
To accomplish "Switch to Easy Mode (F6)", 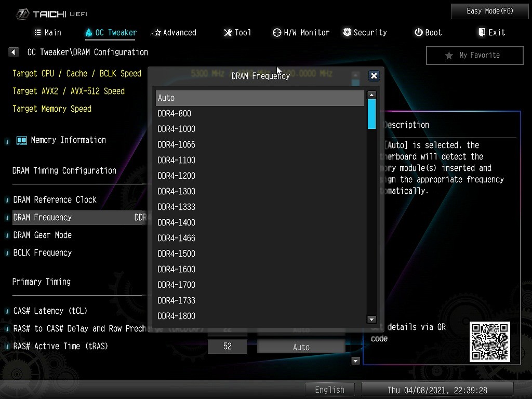I will [x=489, y=11].
